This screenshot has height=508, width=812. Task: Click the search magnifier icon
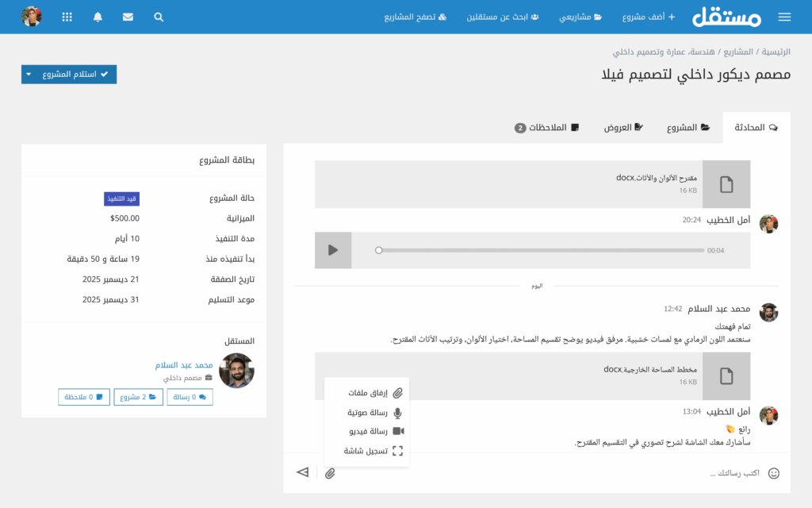(158, 16)
